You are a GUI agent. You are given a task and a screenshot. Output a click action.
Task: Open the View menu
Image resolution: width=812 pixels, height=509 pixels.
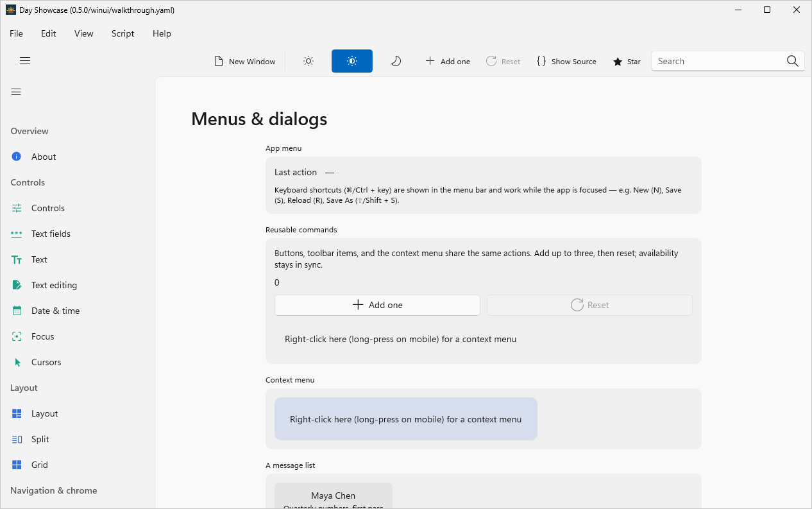(x=84, y=33)
